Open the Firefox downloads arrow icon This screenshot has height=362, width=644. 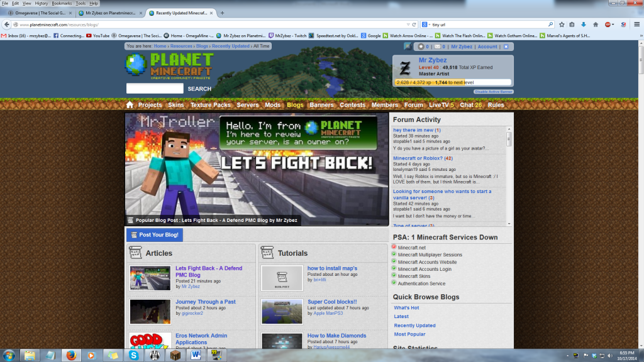[x=583, y=25]
